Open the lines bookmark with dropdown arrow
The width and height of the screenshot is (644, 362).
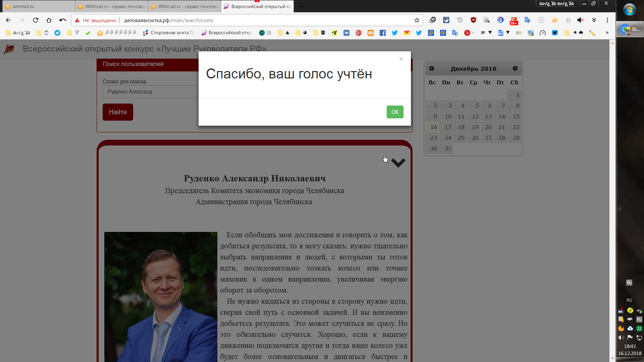(x=486, y=33)
